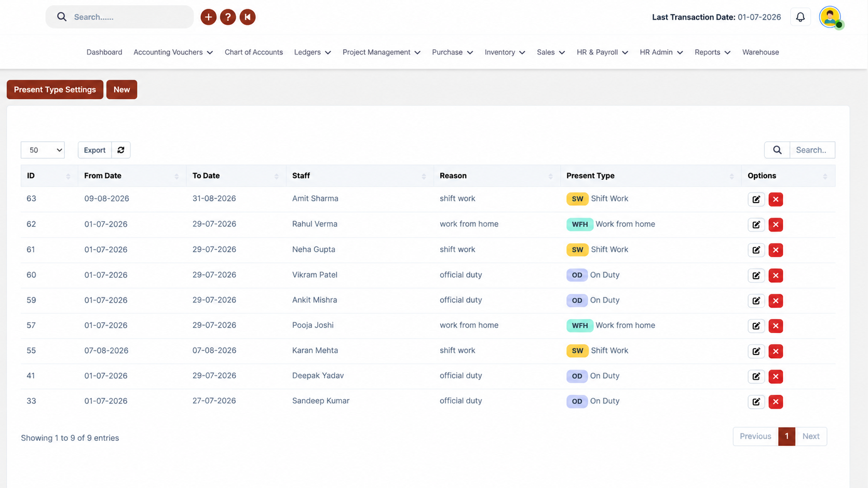Click the table search magnifier icon
The height and width of the screenshot is (488, 868).
[x=777, y=150]
